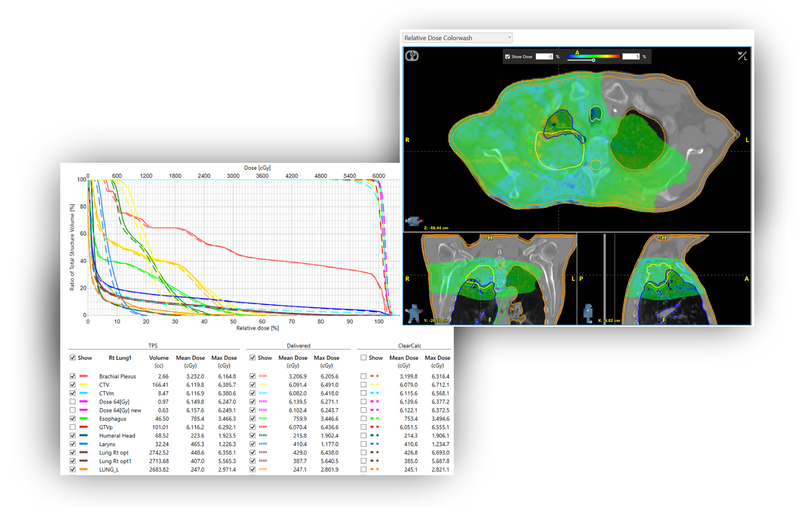Click the CT image preset icon in axial view
The height and width of the screenshot is (507, 812).
pyautogui.click(x=411, y=56)
